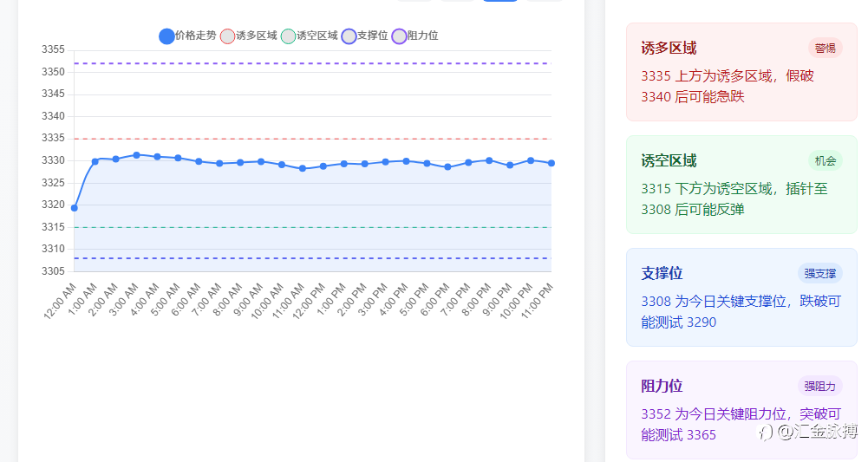
Task: Toggle the 阻力位 legend series
Action: pos(415,36)
